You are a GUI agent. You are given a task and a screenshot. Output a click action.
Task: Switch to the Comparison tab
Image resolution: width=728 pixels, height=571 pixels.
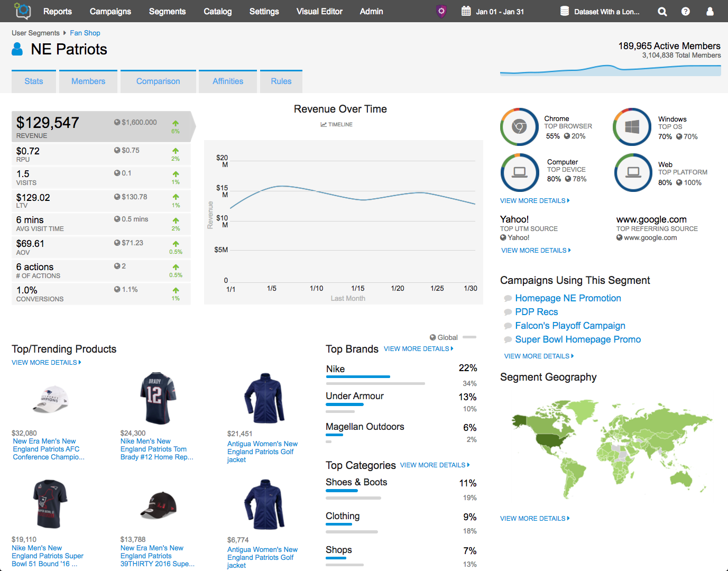158,81
